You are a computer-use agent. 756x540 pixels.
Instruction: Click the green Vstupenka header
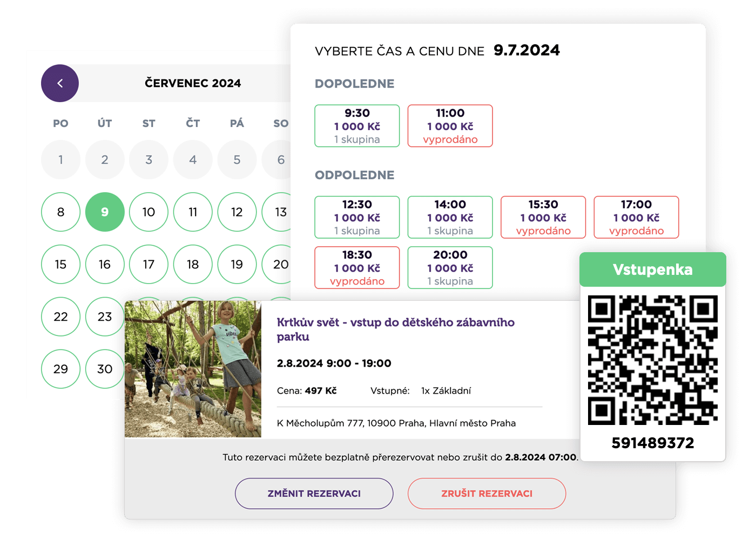(x=652, y=269)
